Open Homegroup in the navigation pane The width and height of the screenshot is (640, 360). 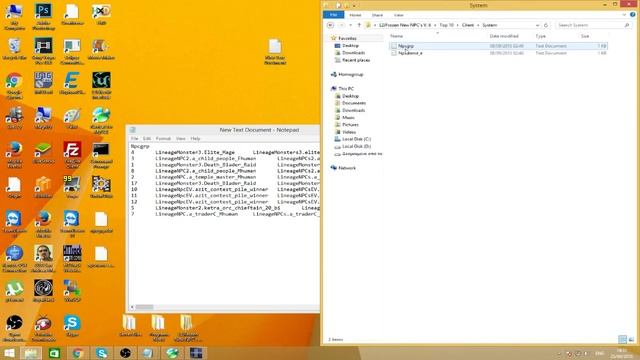[x=351, y=74]
